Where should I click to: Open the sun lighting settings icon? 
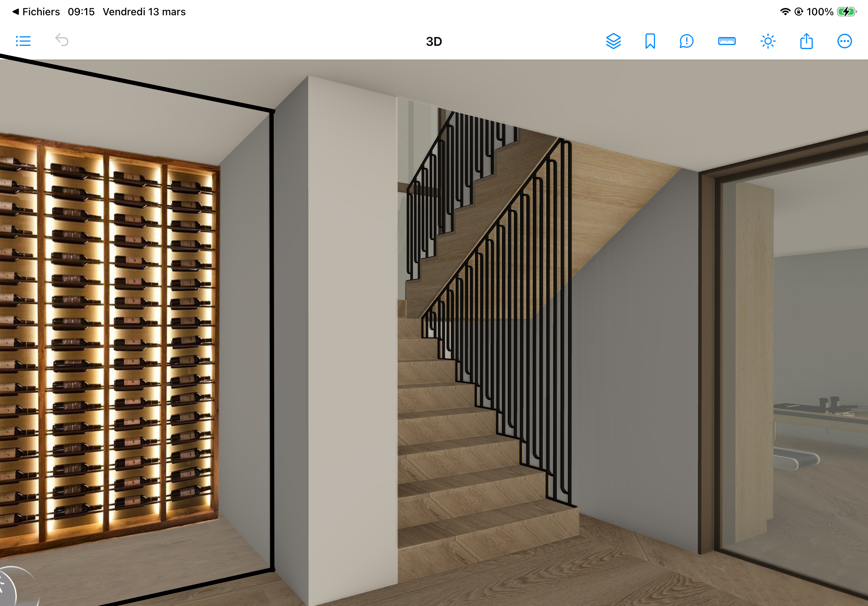(767, 41)
